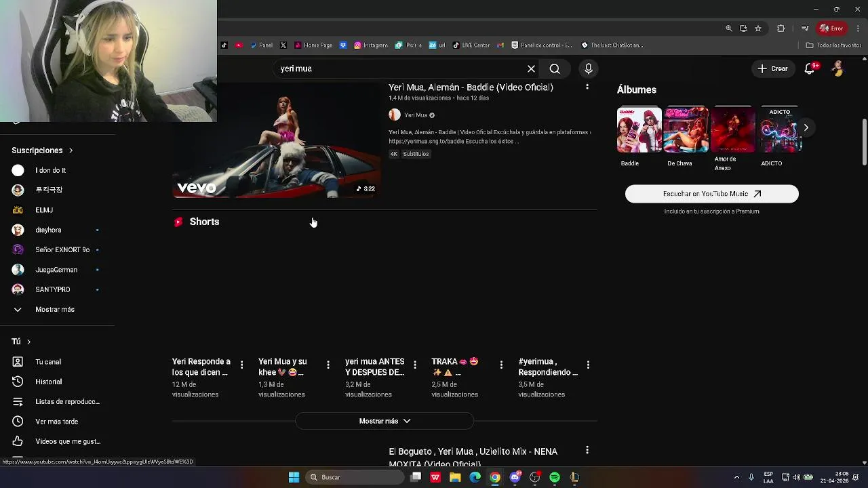This screenshot has width=868, height=488.
Task: Click Escuchar en YouTube Music button
Action: tap(712, 194)
